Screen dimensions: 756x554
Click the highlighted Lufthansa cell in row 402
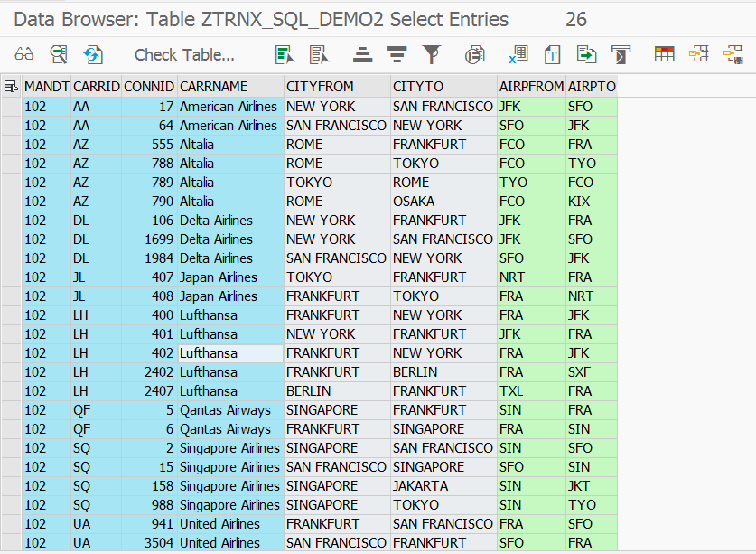pos(230,353)
